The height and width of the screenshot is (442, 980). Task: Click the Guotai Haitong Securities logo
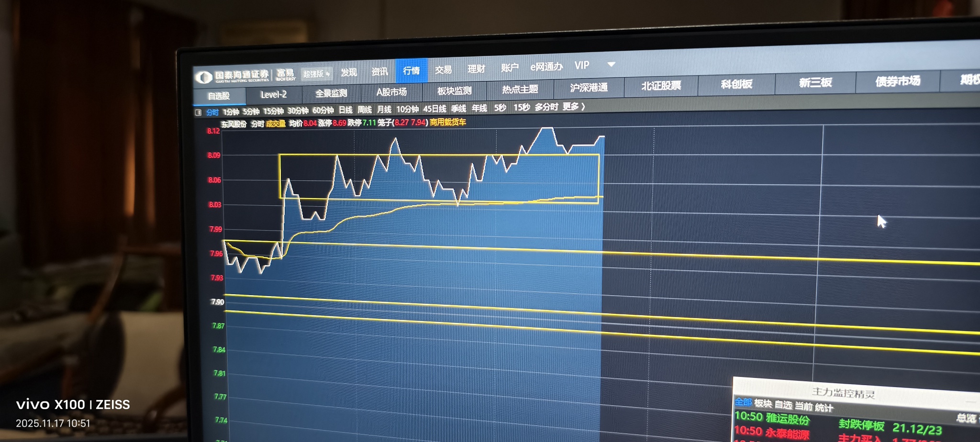click(x=233, y=76)
